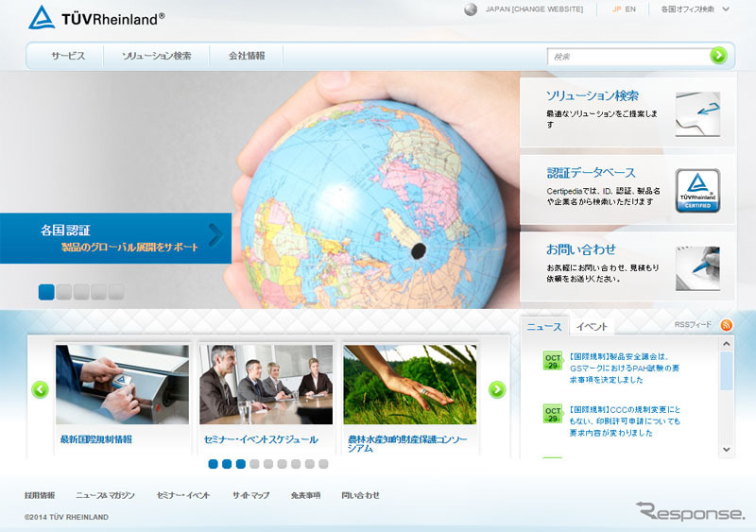Click the TÜV Rheinland Certified badge icon
Image resolution: width=756 pixels, height=532 pixels.
coord(697,190)
